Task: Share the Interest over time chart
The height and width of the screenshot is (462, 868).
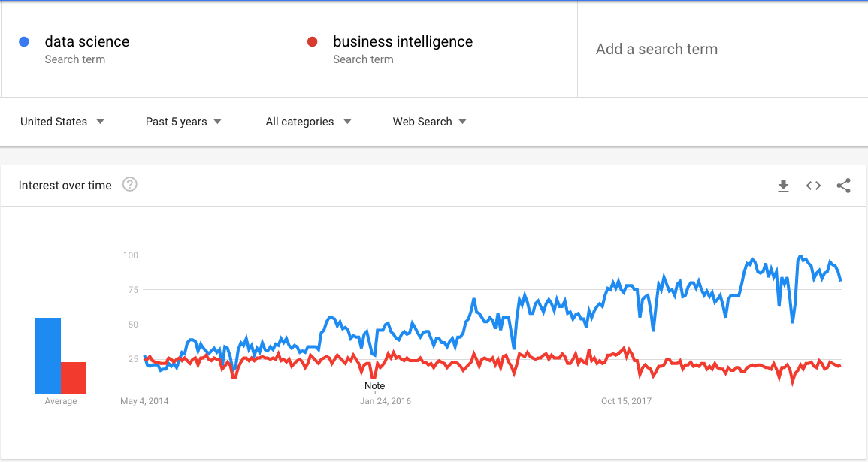Action: coord(843,186)
